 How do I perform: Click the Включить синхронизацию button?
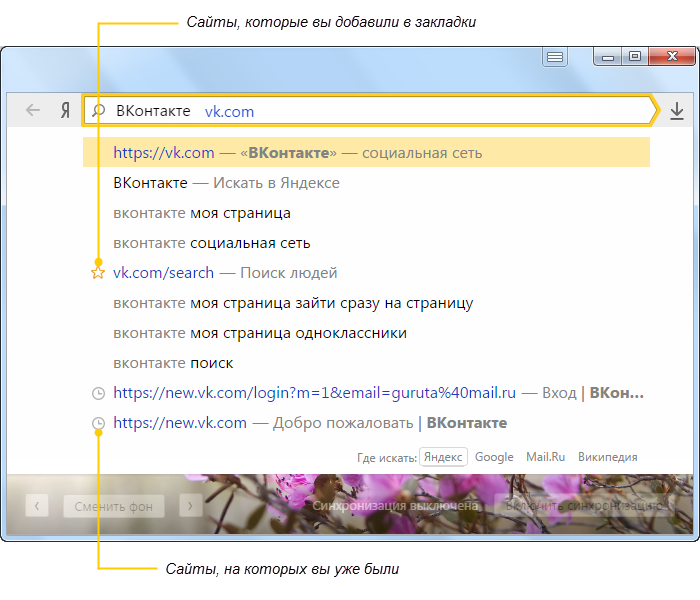coord(584,506)
